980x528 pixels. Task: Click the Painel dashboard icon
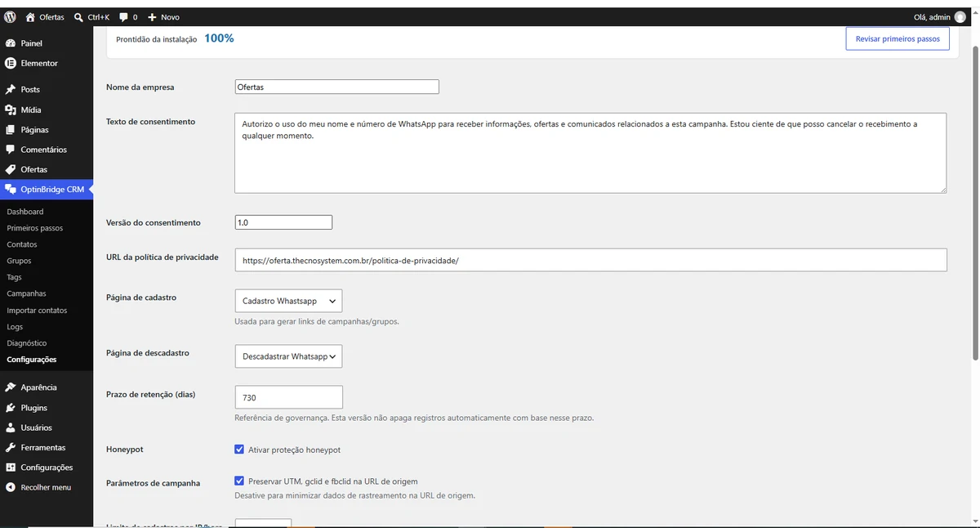point(11,43)
